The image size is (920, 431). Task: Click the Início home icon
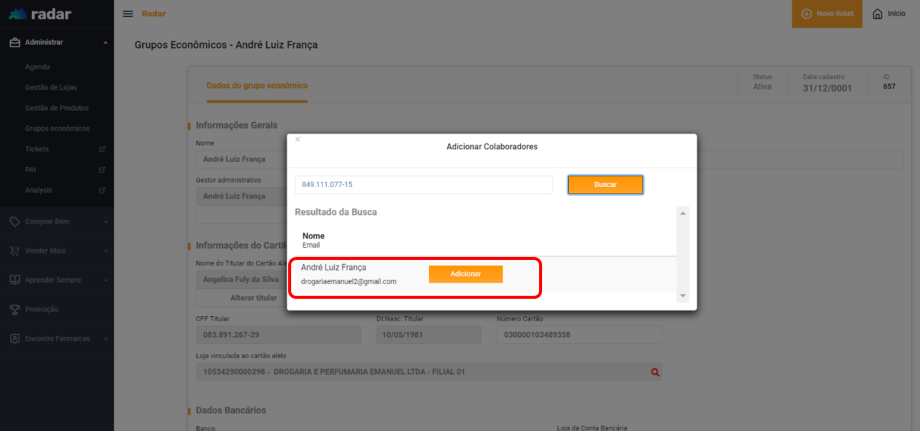click(x=877, y=14)
